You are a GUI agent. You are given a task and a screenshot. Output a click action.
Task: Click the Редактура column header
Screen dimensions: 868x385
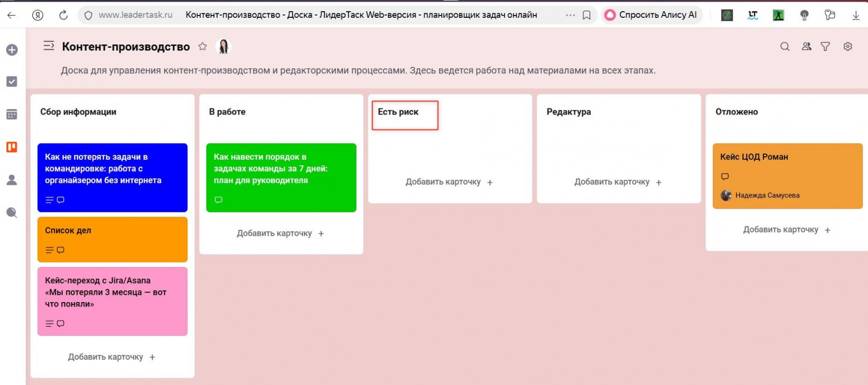pyautogui.click(x=569, y=112)
